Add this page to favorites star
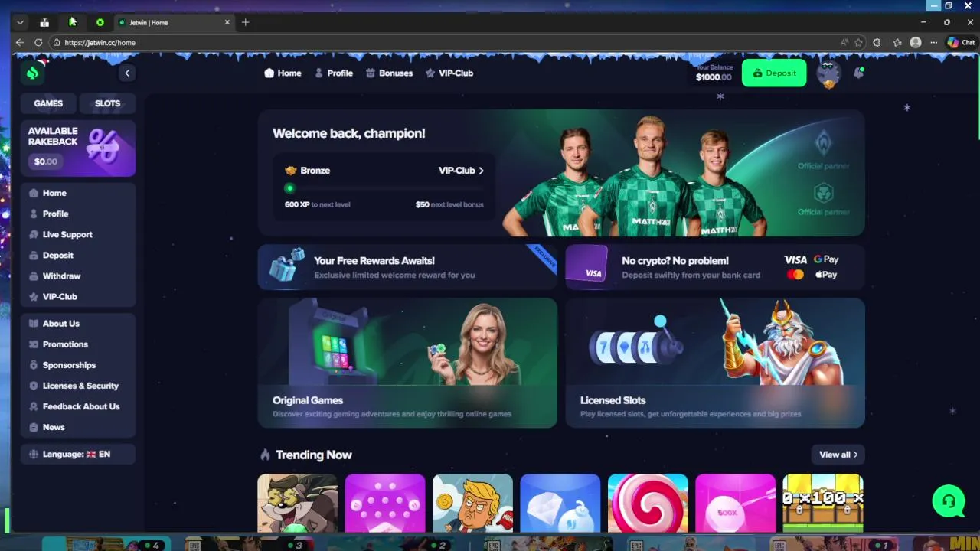The width and height of the screenshot is (980, 551). 859,43
